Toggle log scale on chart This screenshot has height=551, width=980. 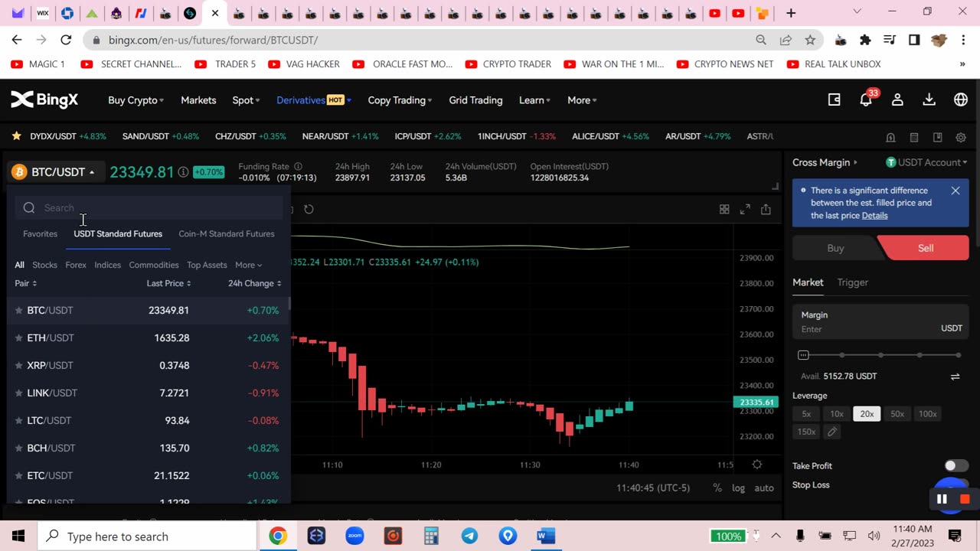(x=738, y=487)
